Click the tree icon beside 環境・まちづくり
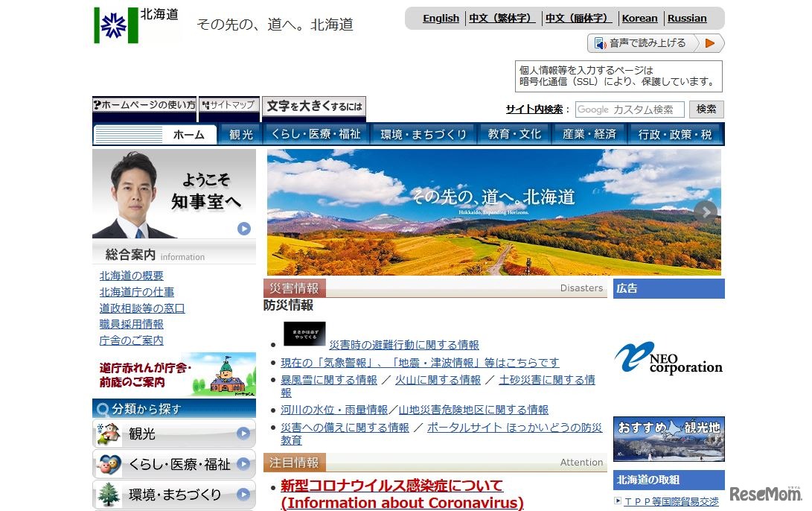 (109, 493)
